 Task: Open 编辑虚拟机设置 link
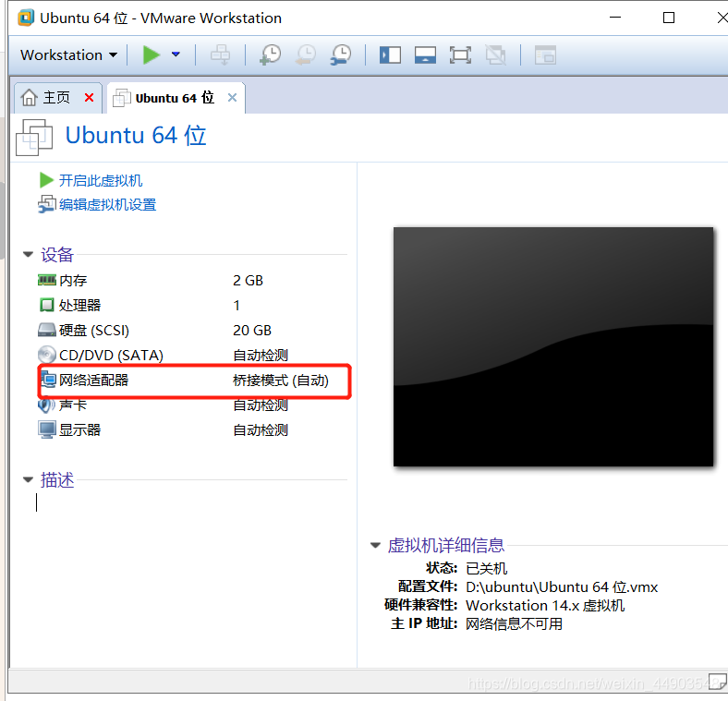(x=107, y=205)
